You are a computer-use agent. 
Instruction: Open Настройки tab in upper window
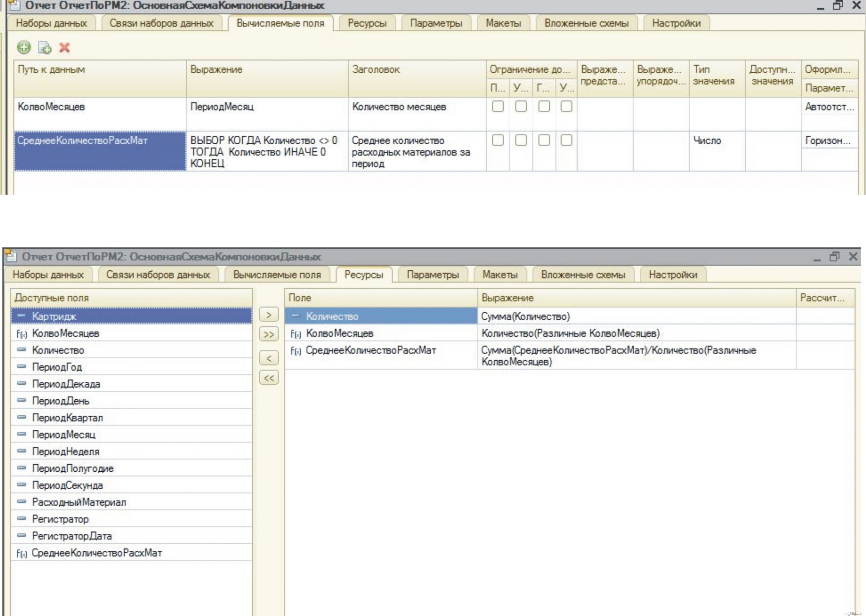[x=676, y=23]
